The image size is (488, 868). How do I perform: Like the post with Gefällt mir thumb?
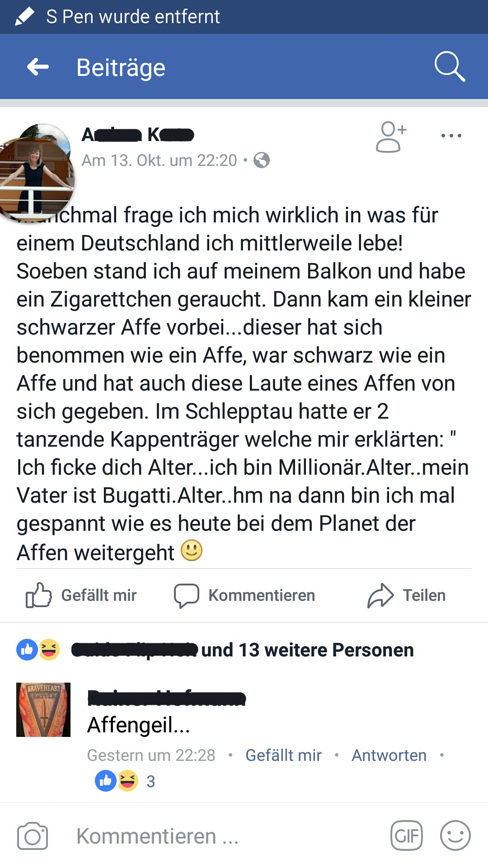click(81, 595)
